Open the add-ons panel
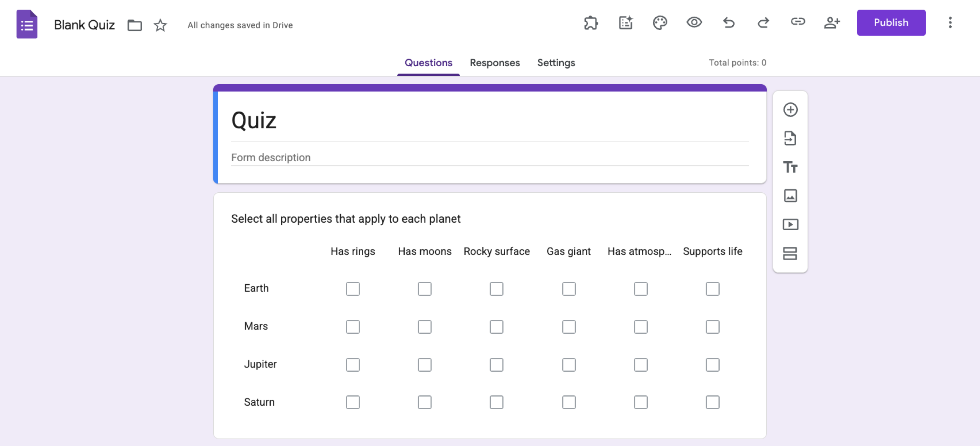This screenshot has height=446, width=980. (591, 23)
